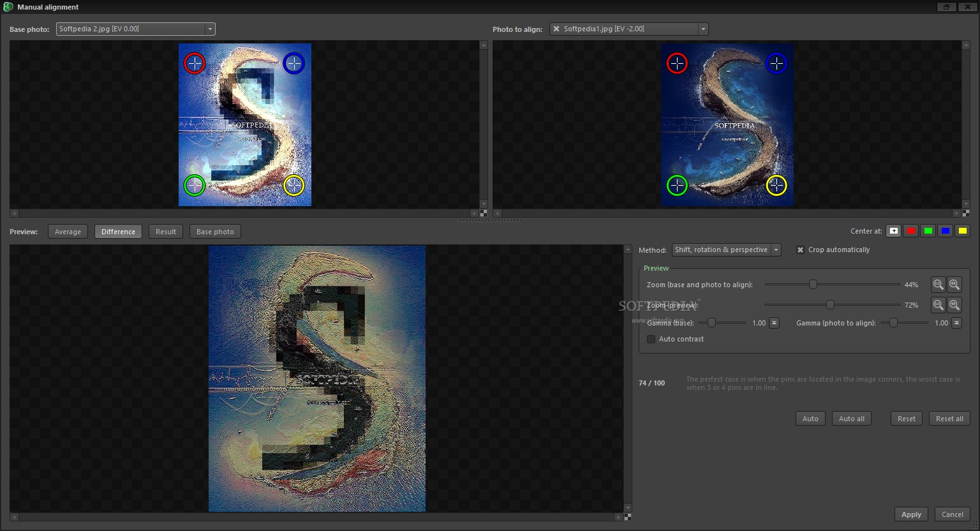Click the Reset all button
This screenshot has width=980, height=531.
949,419
